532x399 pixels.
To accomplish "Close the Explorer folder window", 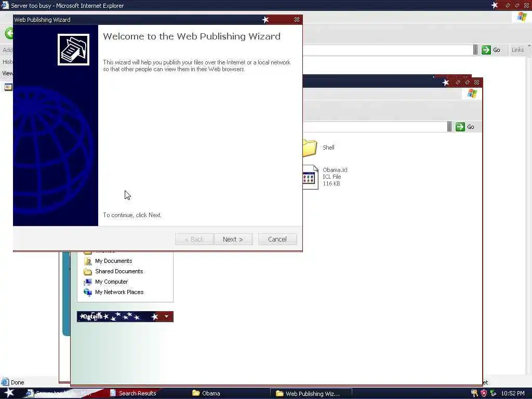I will click(477, 83).
